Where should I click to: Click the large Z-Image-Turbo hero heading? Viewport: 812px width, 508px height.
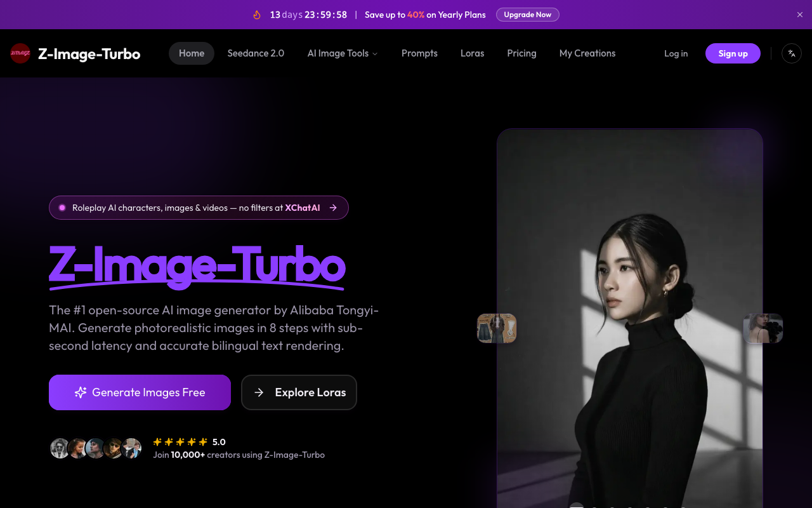pos(197,268)
